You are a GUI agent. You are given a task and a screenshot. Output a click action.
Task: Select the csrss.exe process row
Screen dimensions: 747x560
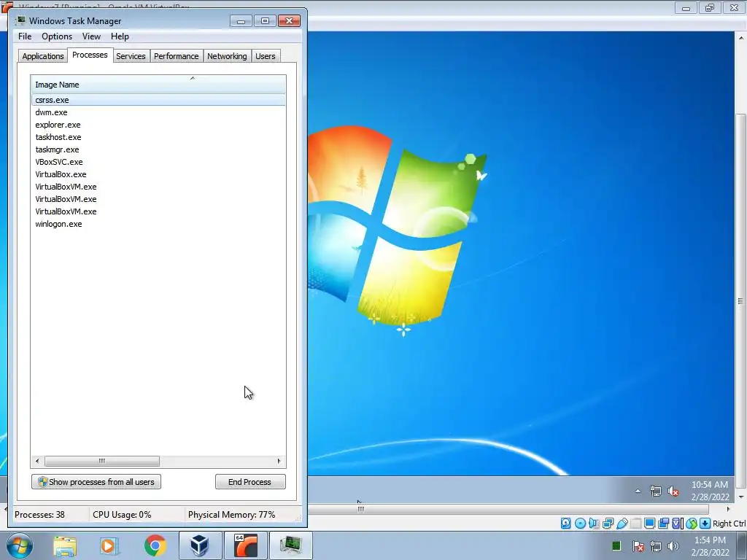click(x=158, y=100)
